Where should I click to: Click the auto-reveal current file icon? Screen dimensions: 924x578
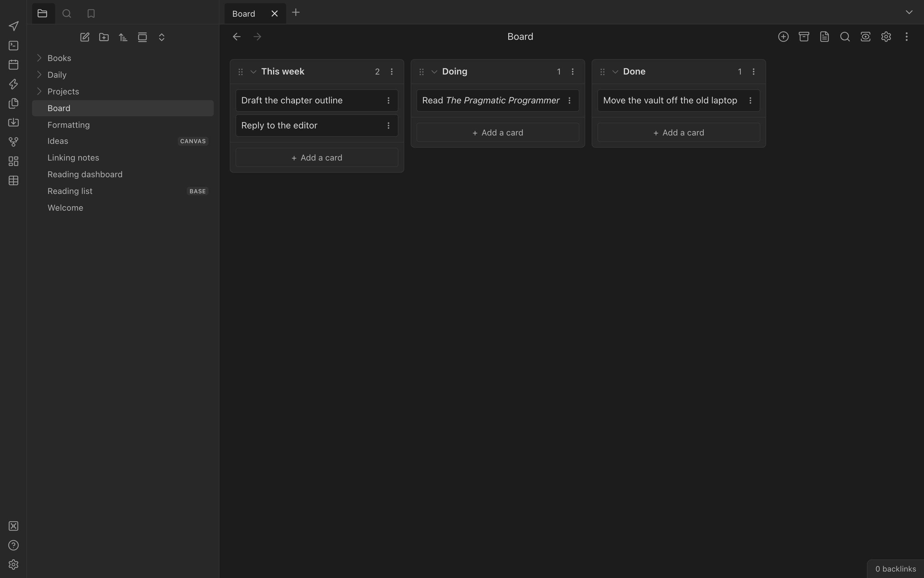(142, 37)
